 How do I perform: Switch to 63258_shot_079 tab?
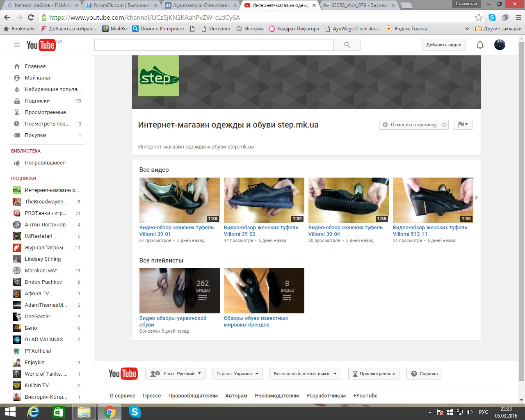[360, 5]
